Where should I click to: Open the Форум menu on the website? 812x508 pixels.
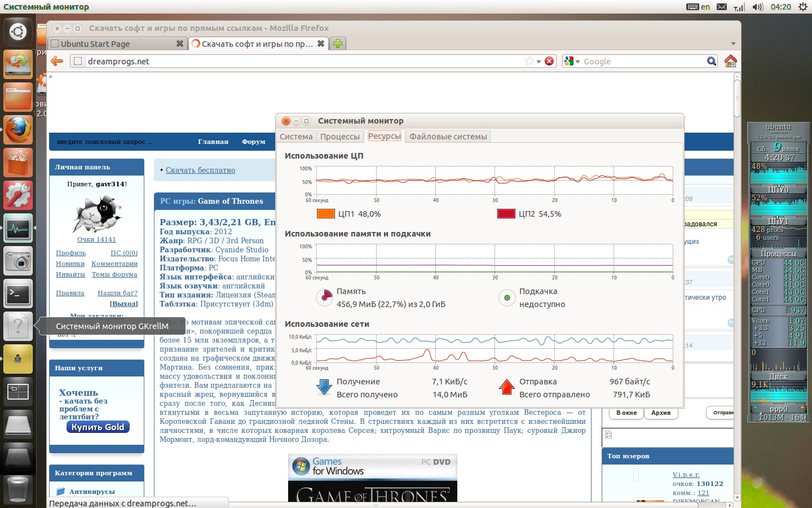254,142
